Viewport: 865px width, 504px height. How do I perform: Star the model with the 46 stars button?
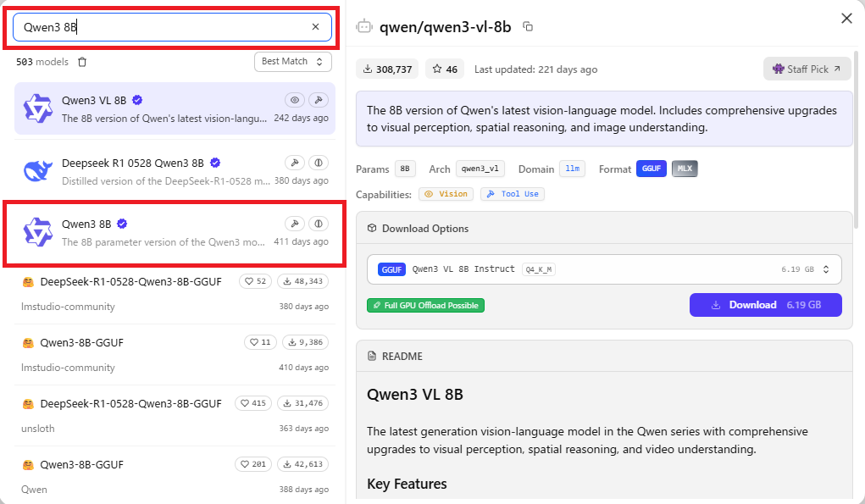445,69
